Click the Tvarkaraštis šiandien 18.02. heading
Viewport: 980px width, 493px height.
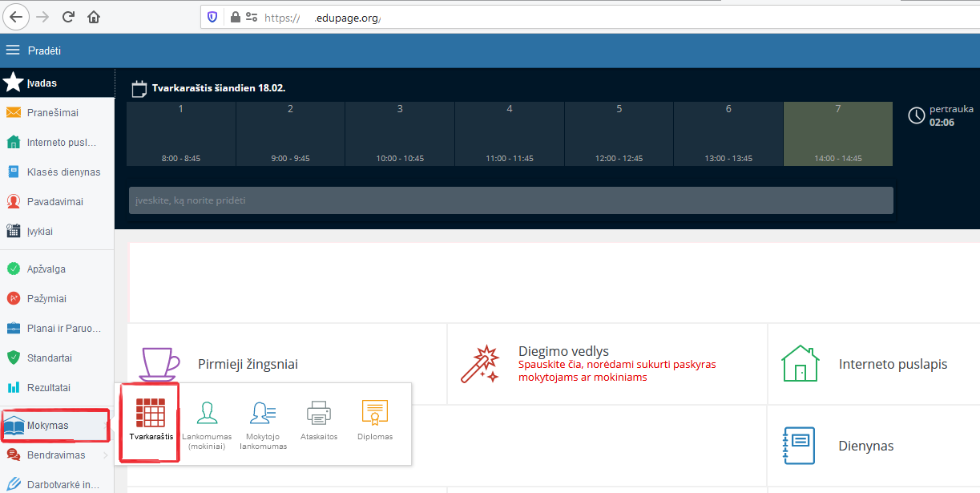[x=219, y=87]
